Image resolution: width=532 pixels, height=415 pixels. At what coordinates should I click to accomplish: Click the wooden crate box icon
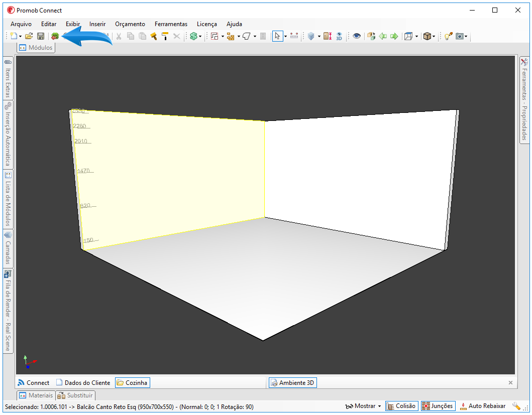pyautogui.click(x=427, y=36)
